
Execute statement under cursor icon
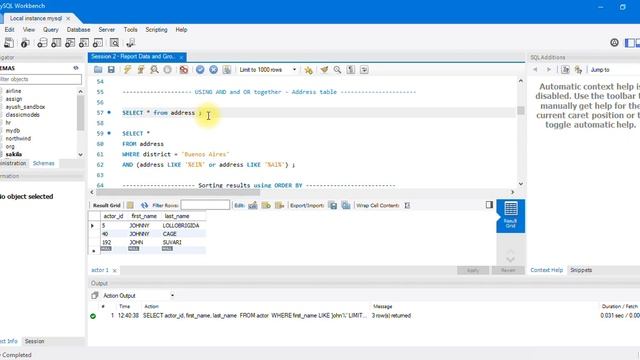[x=141, y=70]
